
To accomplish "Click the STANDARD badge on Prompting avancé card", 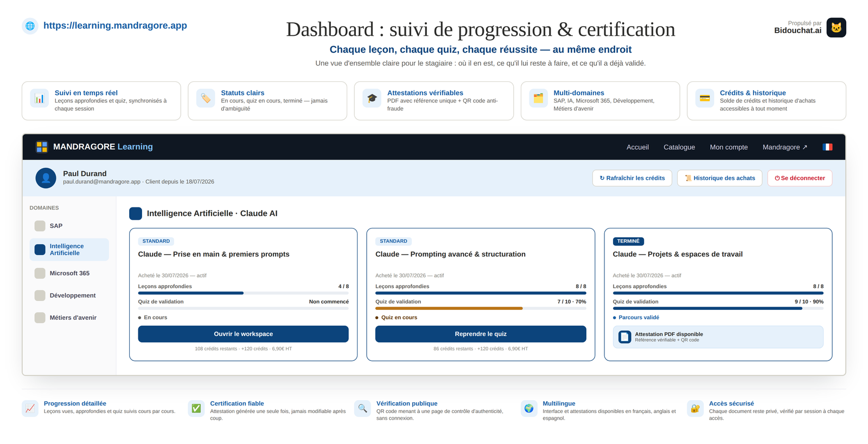I will click(393, 241).
